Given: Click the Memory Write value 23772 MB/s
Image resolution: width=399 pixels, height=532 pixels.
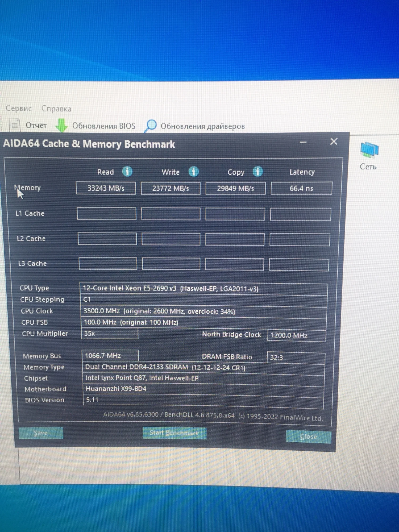Looking at the screenshot, I should 171,189.
